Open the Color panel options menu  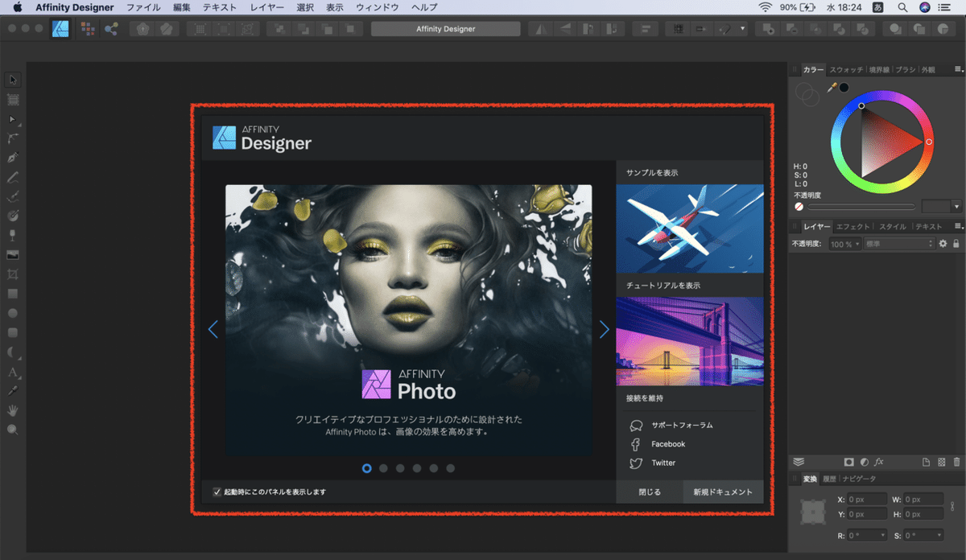click(x=958, y=70)
